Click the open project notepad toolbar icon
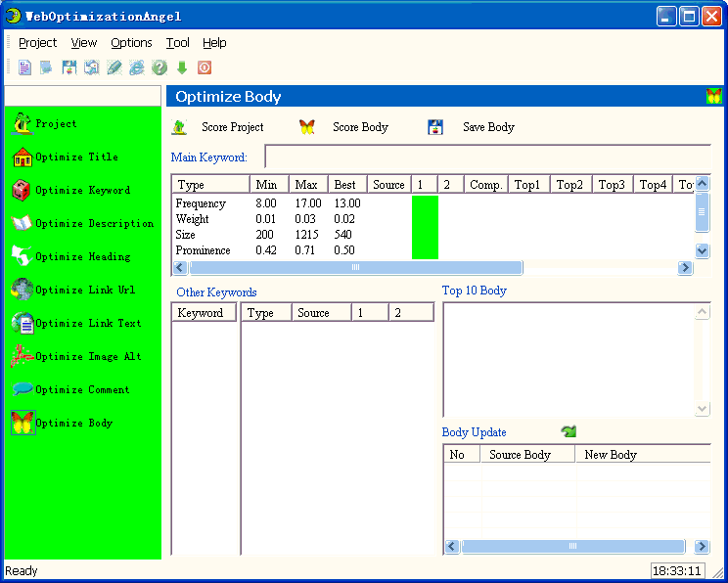Viewport: 728px width, 583px height. [x=46, y=67]
